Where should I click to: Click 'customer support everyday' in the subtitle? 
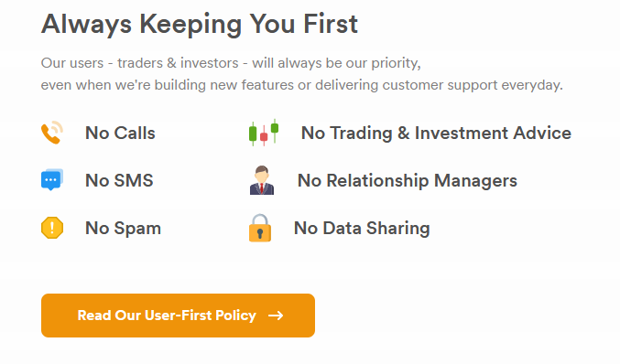pos(473,85)
